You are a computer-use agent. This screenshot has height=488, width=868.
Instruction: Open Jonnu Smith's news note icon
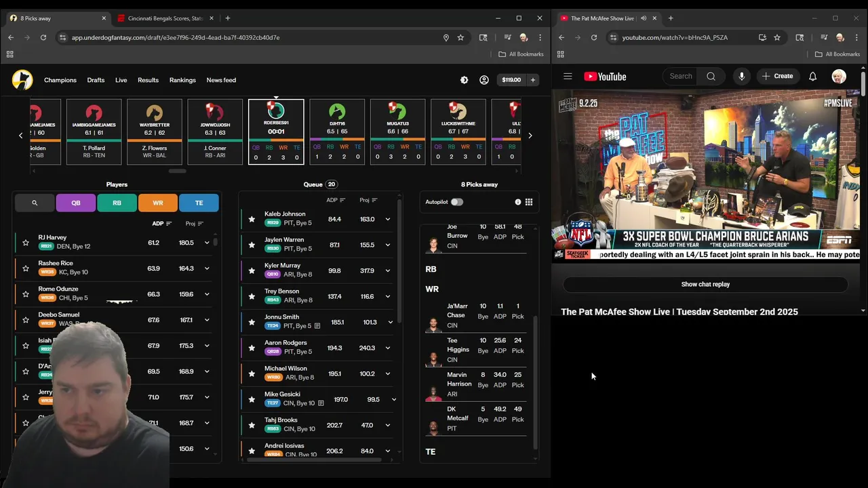pyautogui.click(x=317, y=326)
